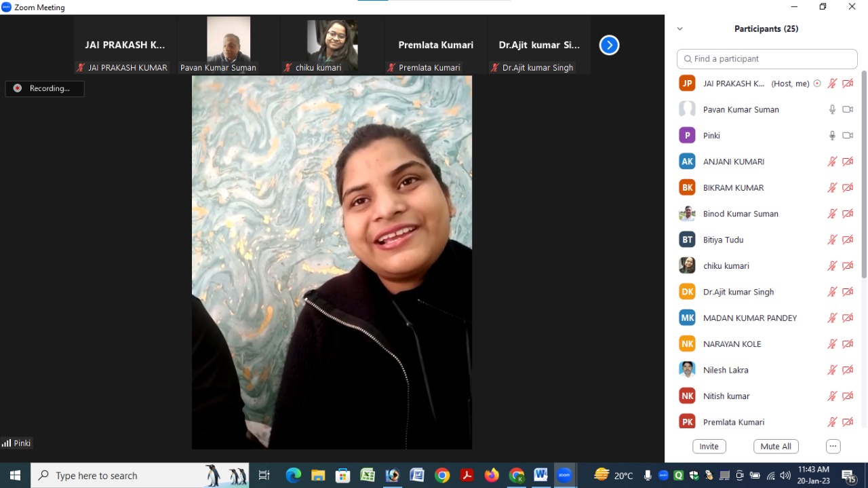Toggle the host JAI PRAKASH microphone in the list

click(x=832, y=83)
